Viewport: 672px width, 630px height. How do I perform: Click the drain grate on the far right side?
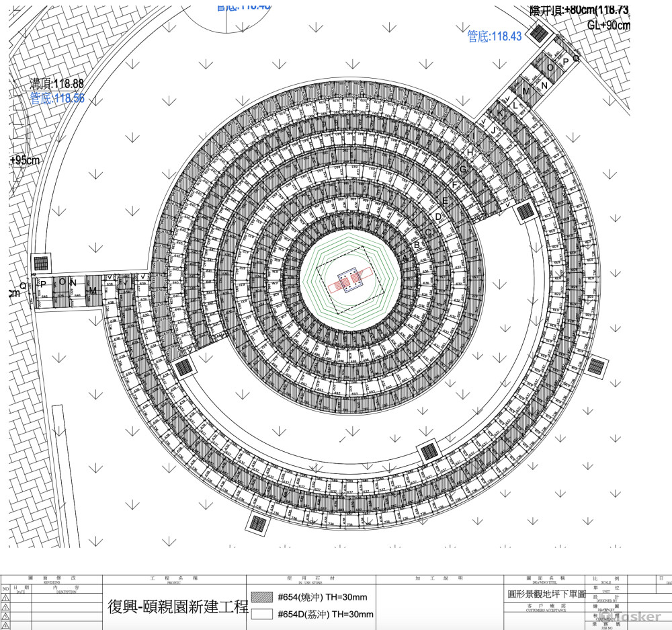tap(596, 366)
